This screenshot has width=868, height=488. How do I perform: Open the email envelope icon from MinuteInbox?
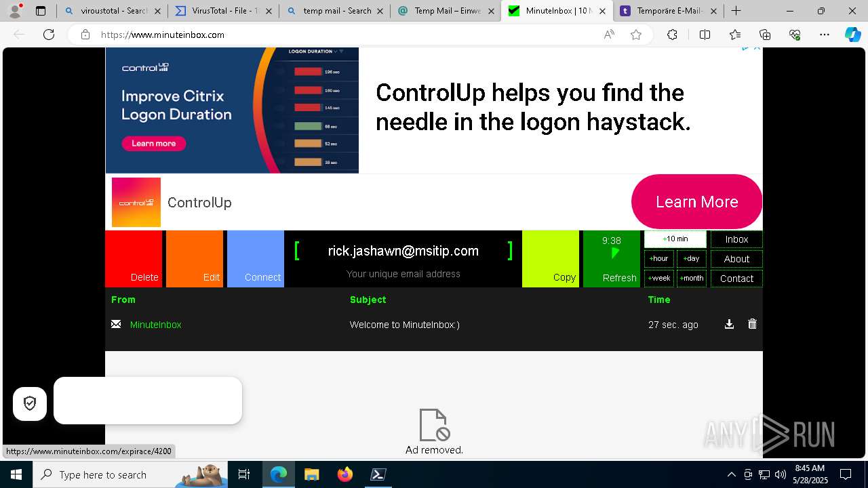(116, 324)
